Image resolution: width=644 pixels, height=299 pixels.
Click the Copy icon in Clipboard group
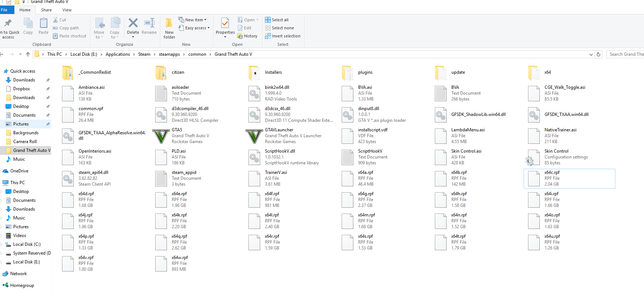tap(28, 23)
